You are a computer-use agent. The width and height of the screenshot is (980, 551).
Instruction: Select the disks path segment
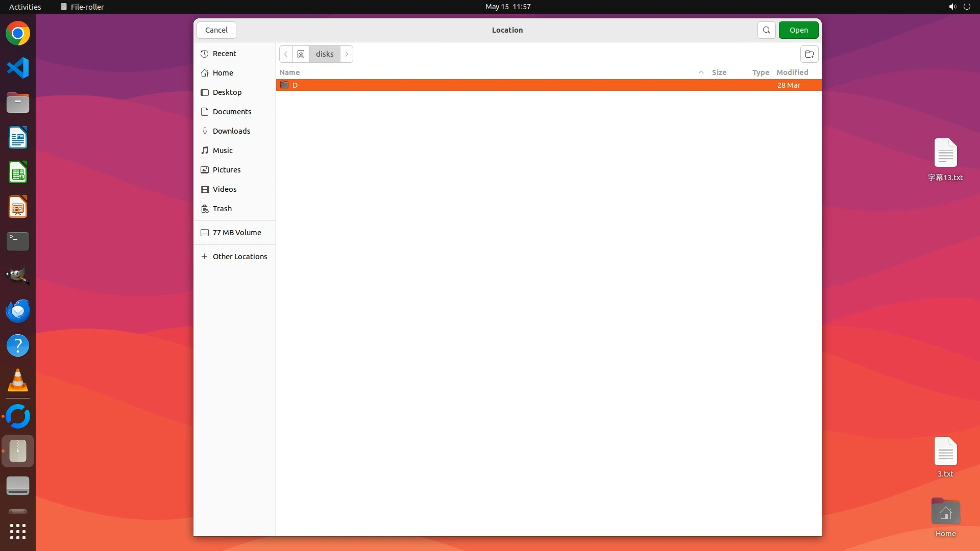pos(325,54)
